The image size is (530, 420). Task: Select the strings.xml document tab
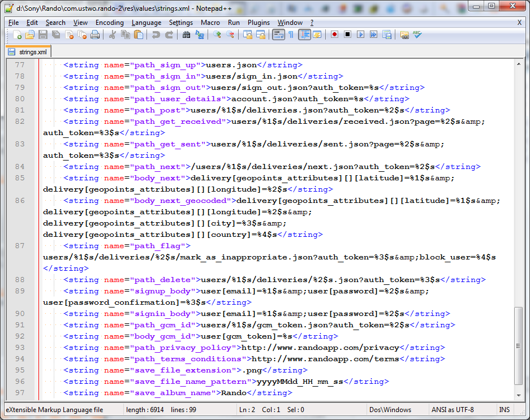point(29,51)
